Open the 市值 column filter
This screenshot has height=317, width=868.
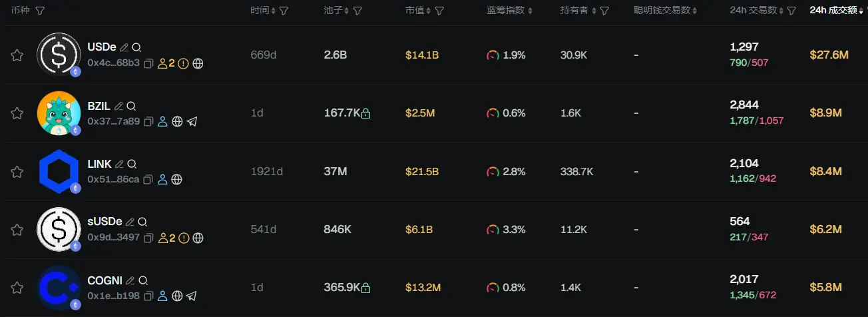439,11
